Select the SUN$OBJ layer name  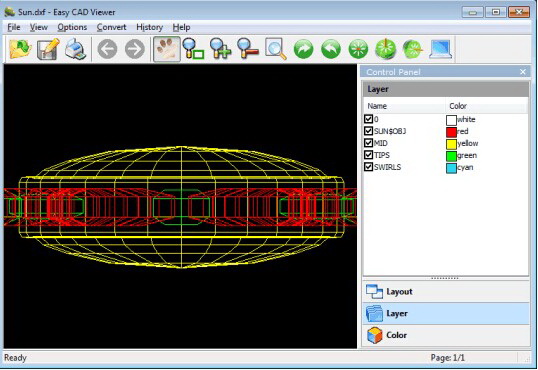390,131
